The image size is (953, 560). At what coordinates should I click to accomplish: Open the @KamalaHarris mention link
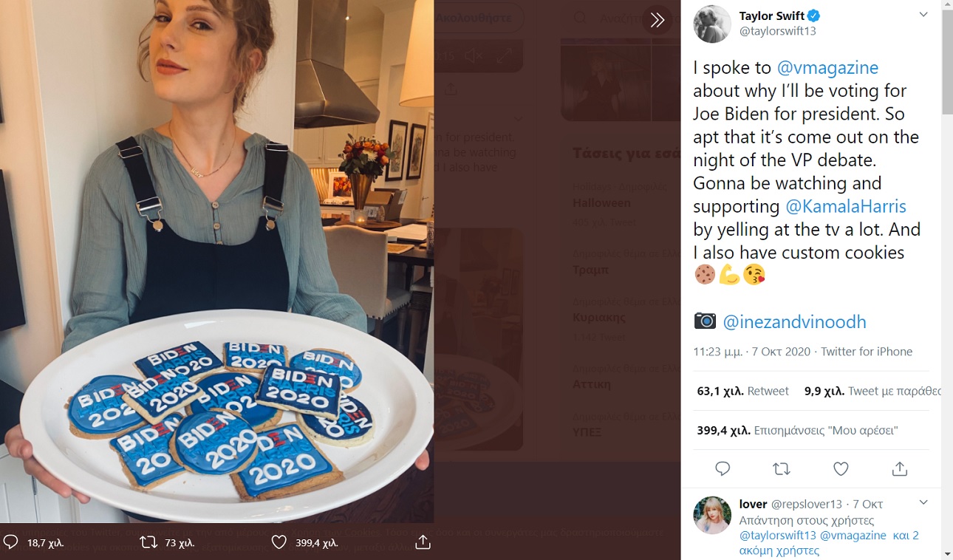pyautogui.click(x=845, y=206)
